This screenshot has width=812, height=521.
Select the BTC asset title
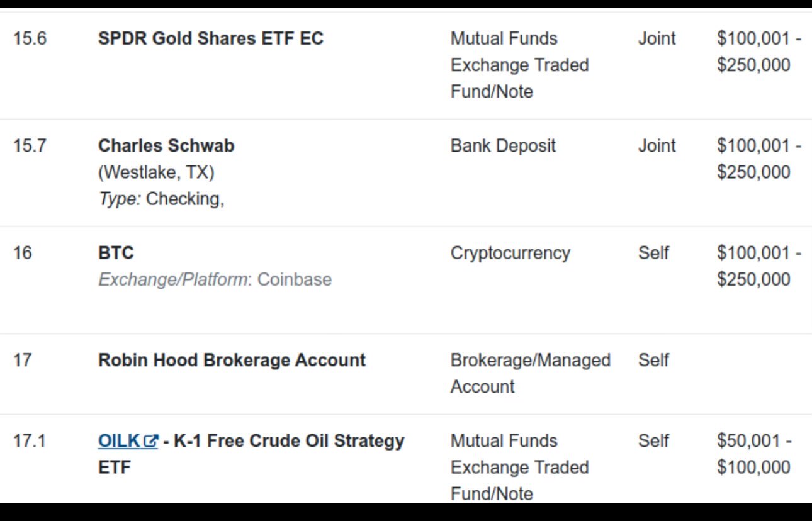point(116,253)
